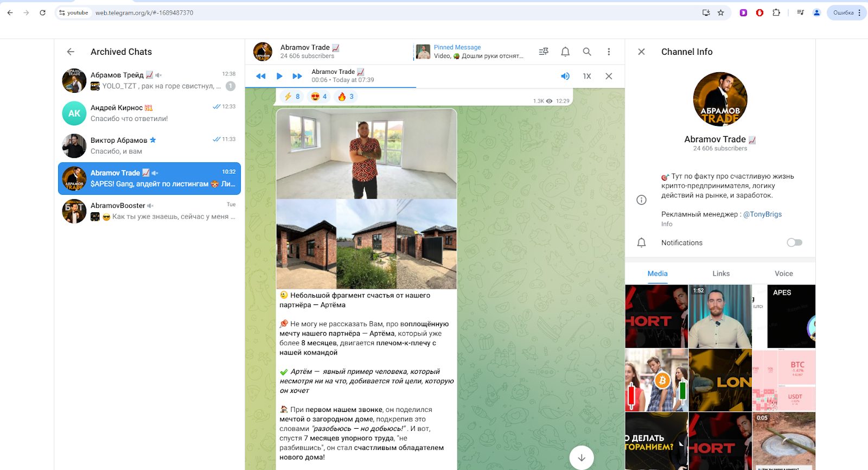
Task: Toggle the Notifications switch
Action: point(794,243)
